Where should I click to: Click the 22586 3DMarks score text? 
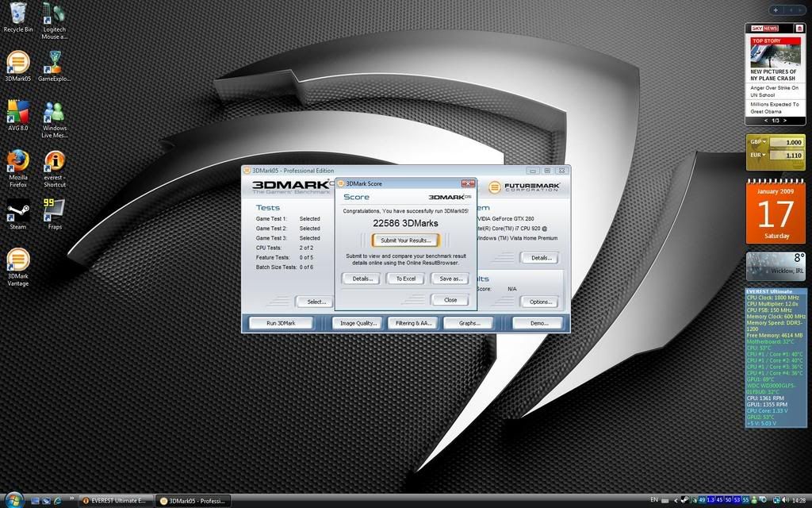tap(405, 223)
